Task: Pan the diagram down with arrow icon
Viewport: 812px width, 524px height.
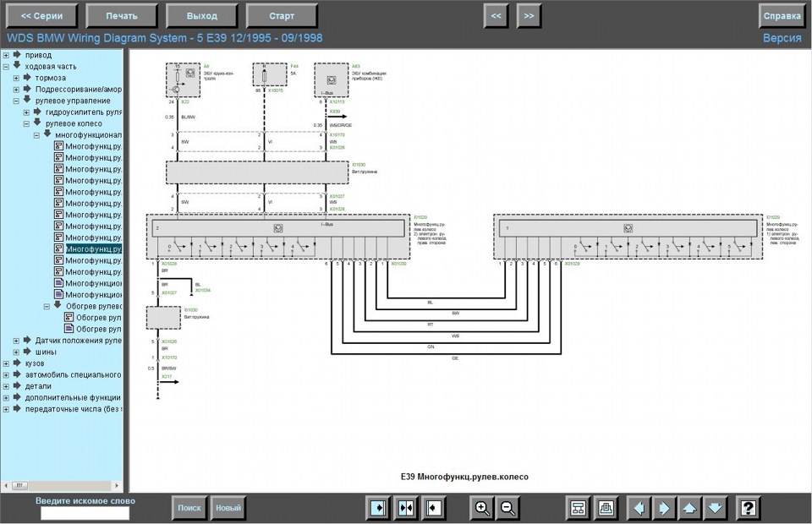Action: (x=715, y=509)
